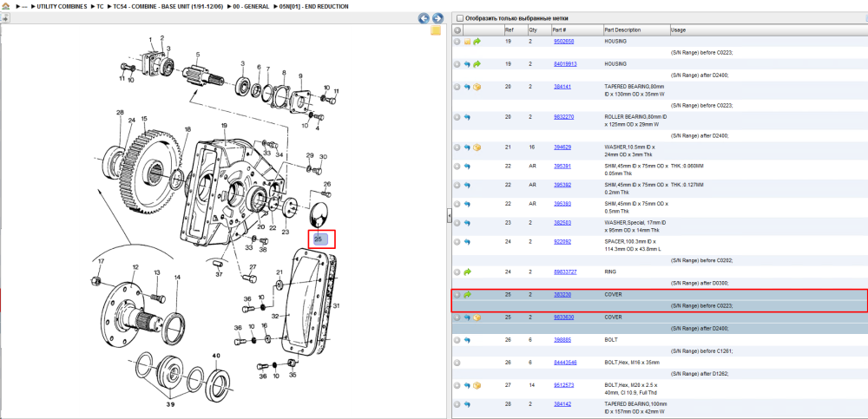Image resolution: width=868 pixels, height=419 pixels.
Task: Enable 'Отобразить только выбранные метки' checkbox
Action: pyautogui.click(x=459, y=18)
